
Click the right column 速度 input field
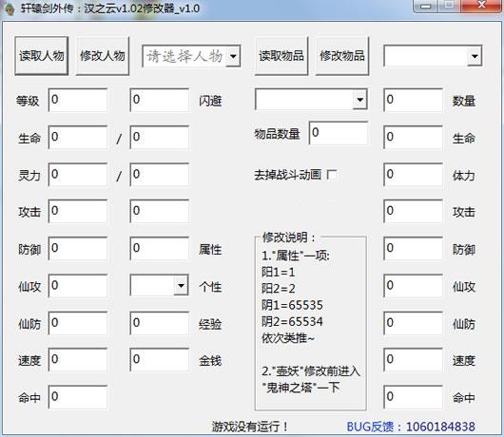(x=413, y=360)
